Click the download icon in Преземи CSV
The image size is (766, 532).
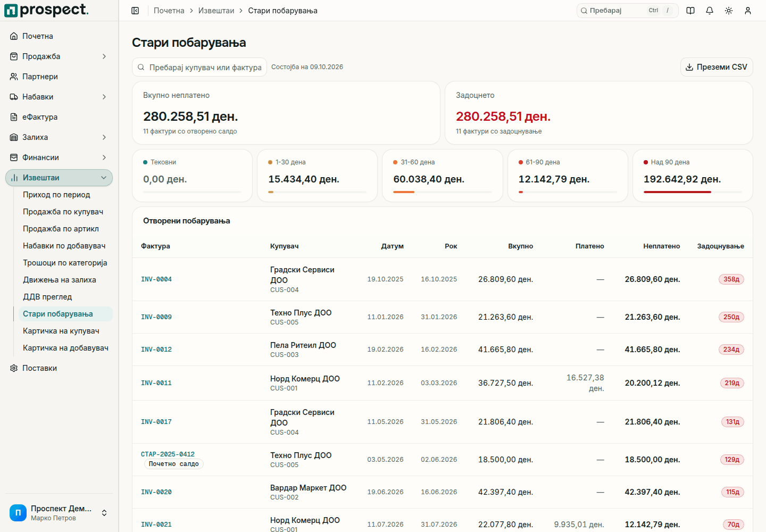689,67
